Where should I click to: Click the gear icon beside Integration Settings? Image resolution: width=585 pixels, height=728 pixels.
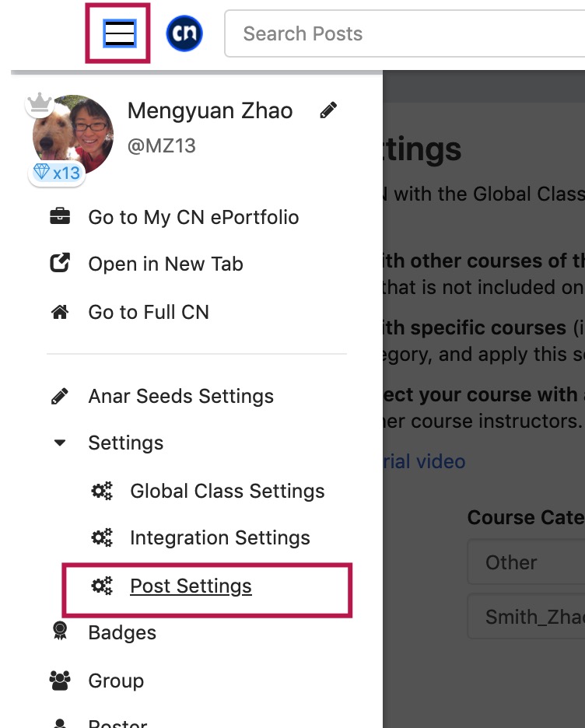(102, 537)
